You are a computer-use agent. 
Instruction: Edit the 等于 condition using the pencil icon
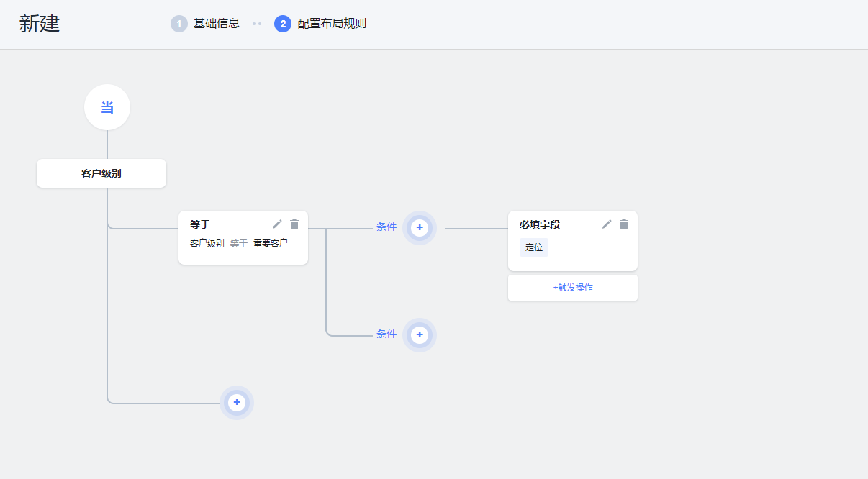click(276, 224)
